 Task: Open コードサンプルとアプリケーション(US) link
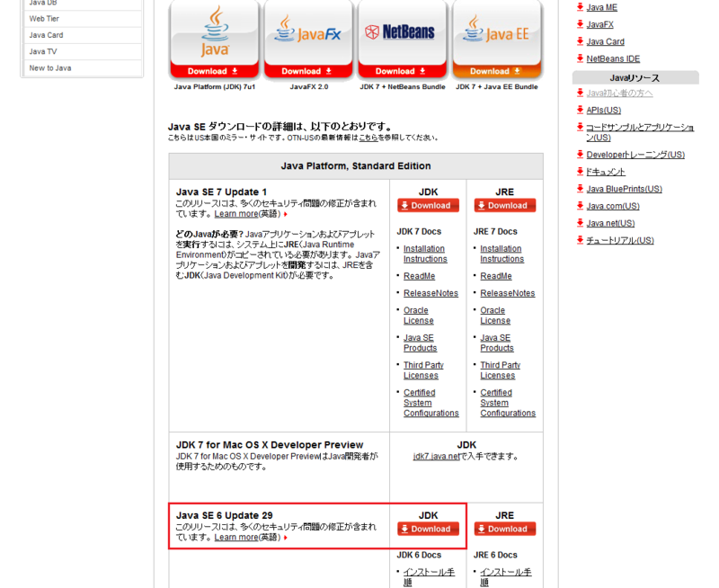point(640,132)
